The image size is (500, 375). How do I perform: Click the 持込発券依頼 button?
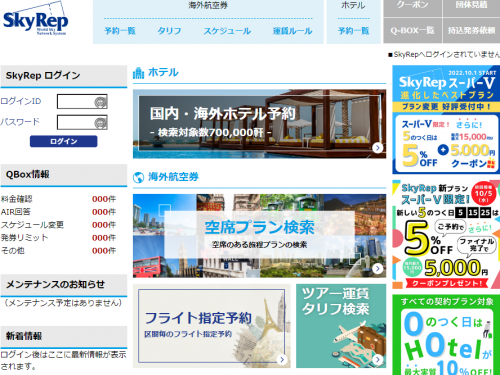(x=471, y=30)
